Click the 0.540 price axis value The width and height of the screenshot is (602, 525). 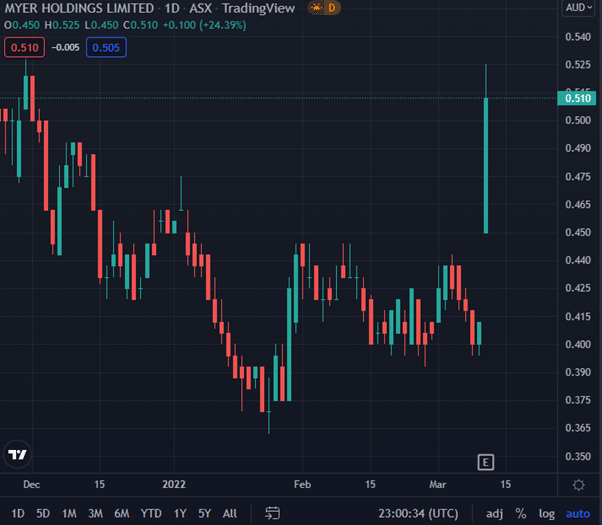(x=578, y=37)
